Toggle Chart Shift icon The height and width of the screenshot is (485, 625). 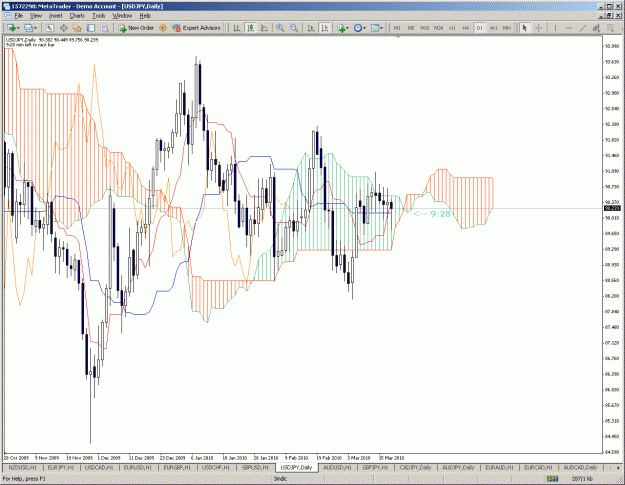pos(325,28)
